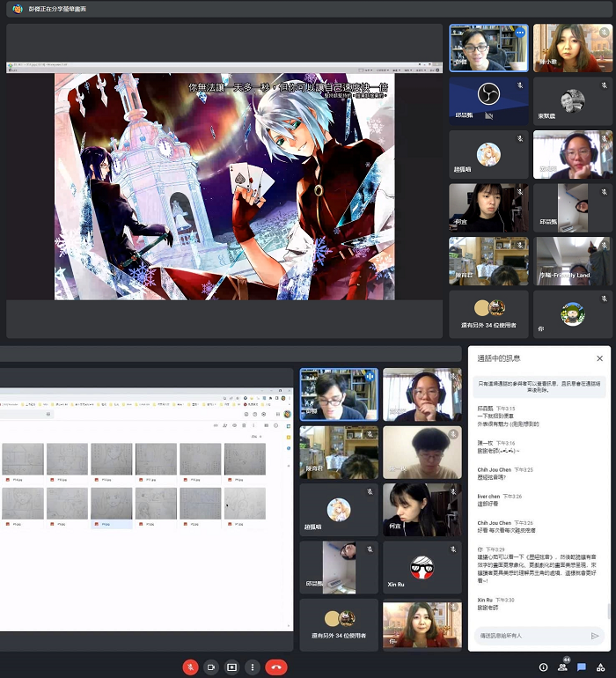Click the present screen icon in call bar
This screenshot has height=678, width=616.
(x=231, y=667)
